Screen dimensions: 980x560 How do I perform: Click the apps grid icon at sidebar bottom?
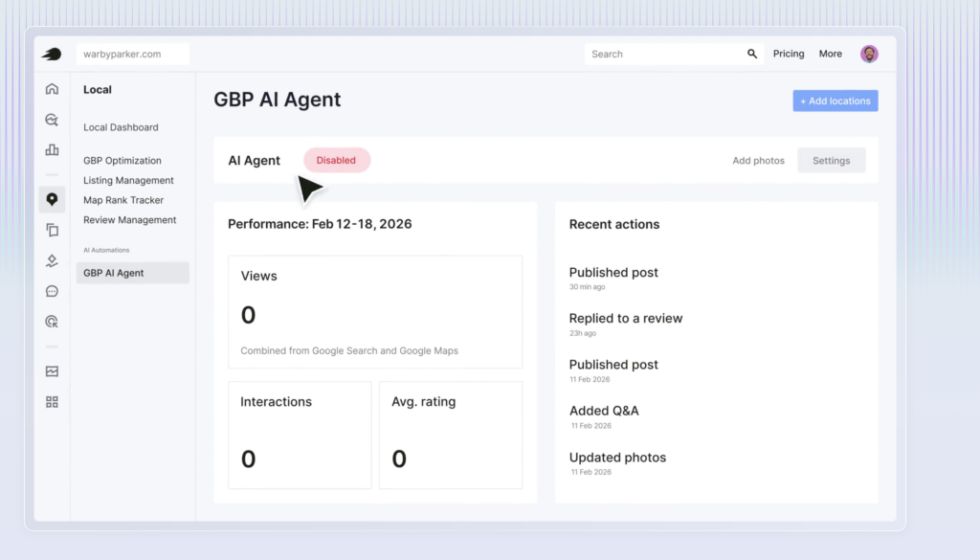(52, 402)
